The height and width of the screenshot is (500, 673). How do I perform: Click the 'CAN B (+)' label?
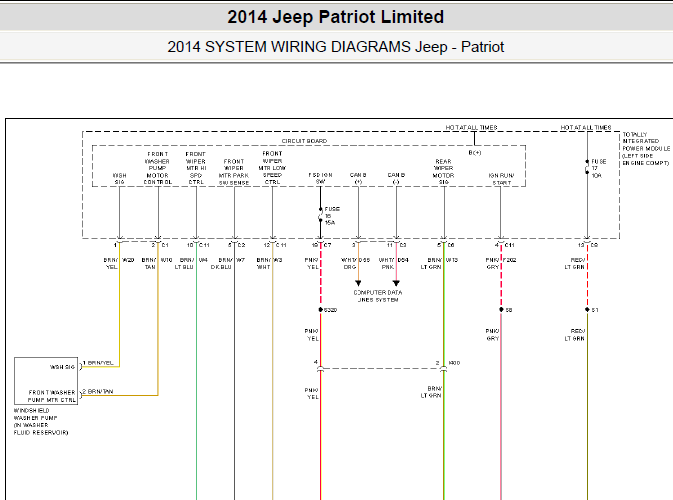358,178
